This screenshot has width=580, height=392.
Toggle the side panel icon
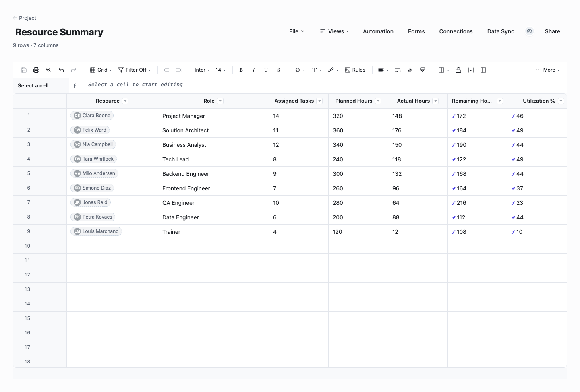[483, 70]
